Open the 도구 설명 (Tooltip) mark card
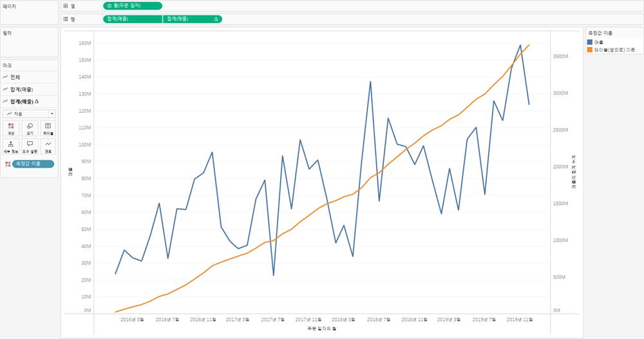Viewport: 644px width, 339px height. point(30,146)
